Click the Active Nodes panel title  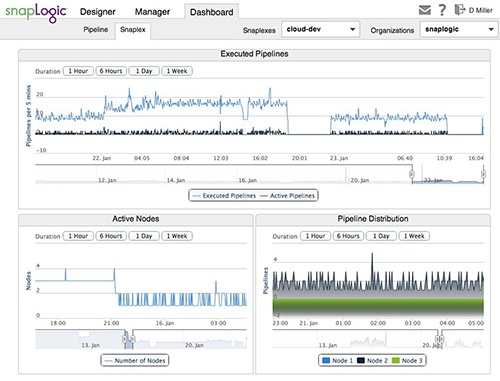[x=136, y=219]
